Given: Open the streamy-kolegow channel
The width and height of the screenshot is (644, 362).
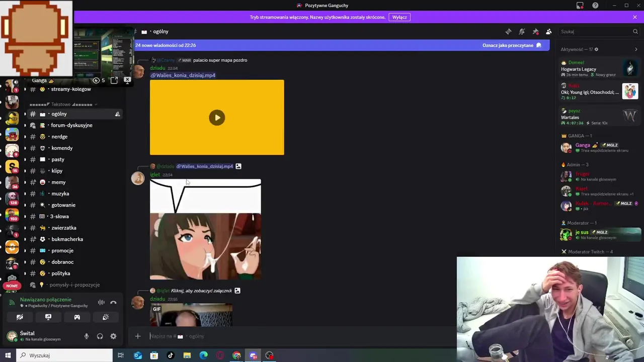Looking at the screenshot, I should 71,89.
